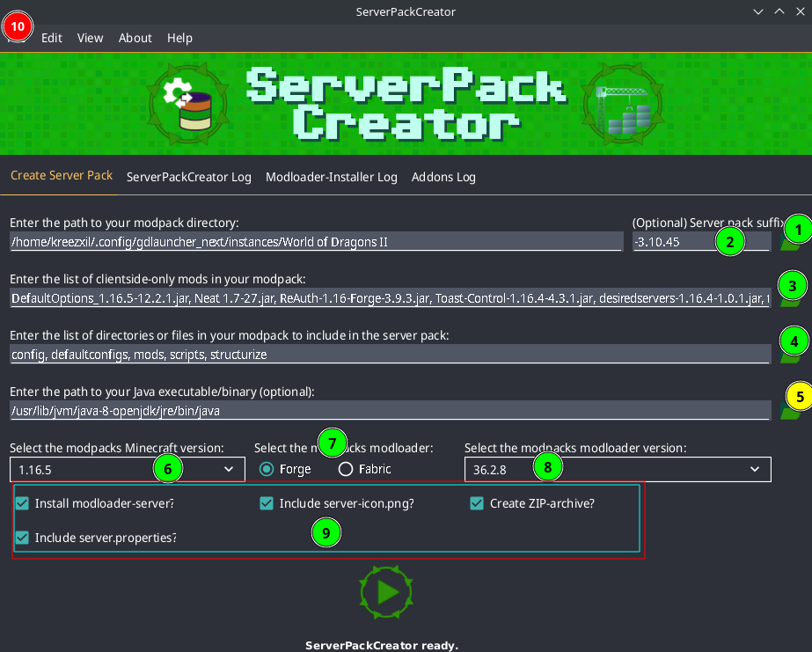Switch to the ServerPackCreator Log tab
Screen dimensions: 812x652
[188, 177]
